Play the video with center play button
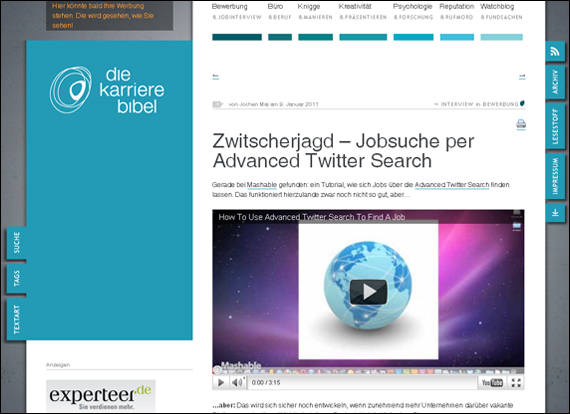The width and height of the screenshot is (570, 414). pos(368,292)
